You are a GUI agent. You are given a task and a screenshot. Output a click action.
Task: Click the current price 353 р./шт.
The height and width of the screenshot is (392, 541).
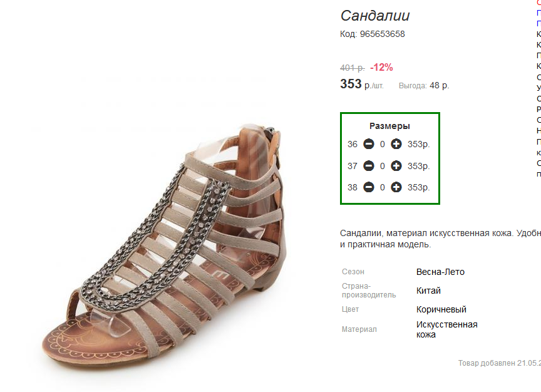361,84
